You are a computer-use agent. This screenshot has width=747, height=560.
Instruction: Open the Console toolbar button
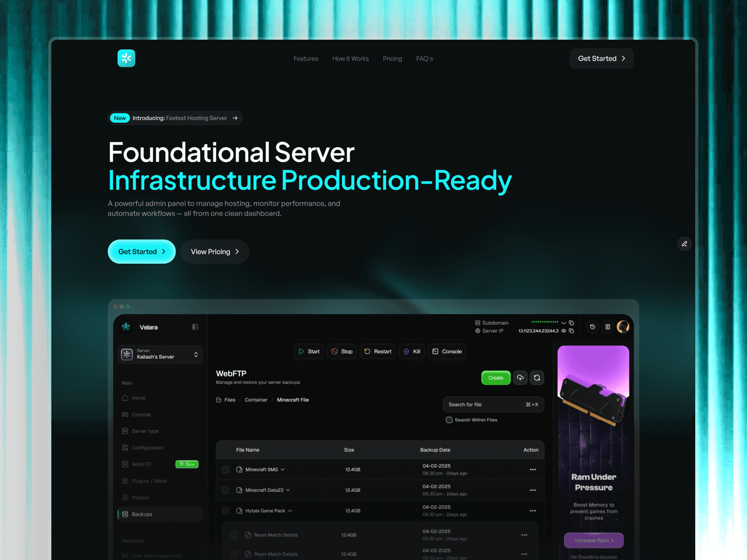point(447,351)
